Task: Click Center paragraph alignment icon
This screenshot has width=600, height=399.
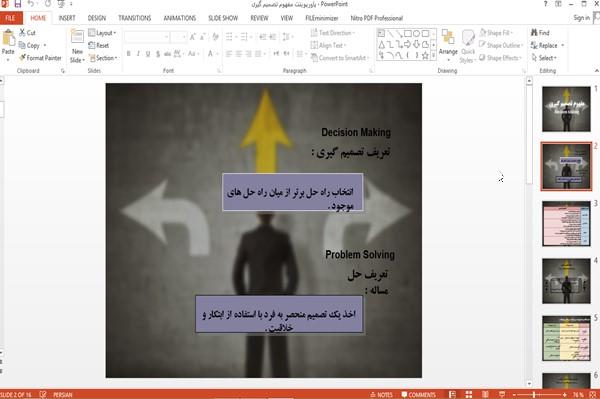Action: pyautogui.click(x=239, y=54)
